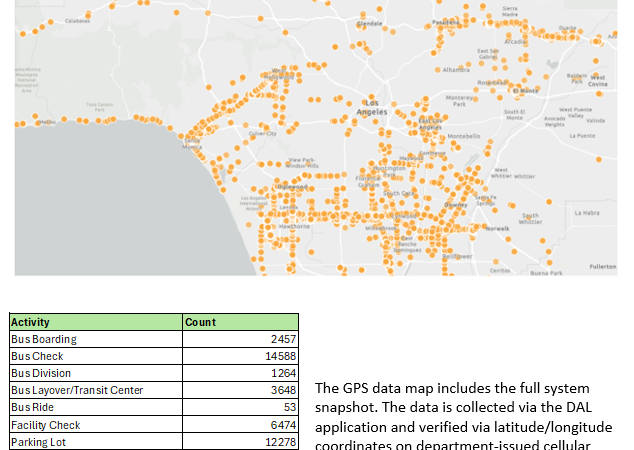Click the Calabasas label on the map
The height and width of the screenshot is (450, 634).
point(76,20)
